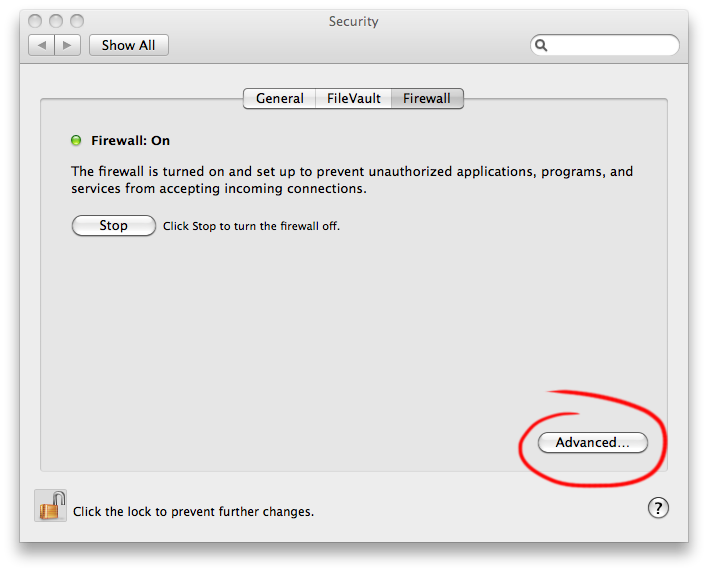Screen dimensions: 708x572
Task: Click the firewall description paragraph text
Action: click(352, 180)
